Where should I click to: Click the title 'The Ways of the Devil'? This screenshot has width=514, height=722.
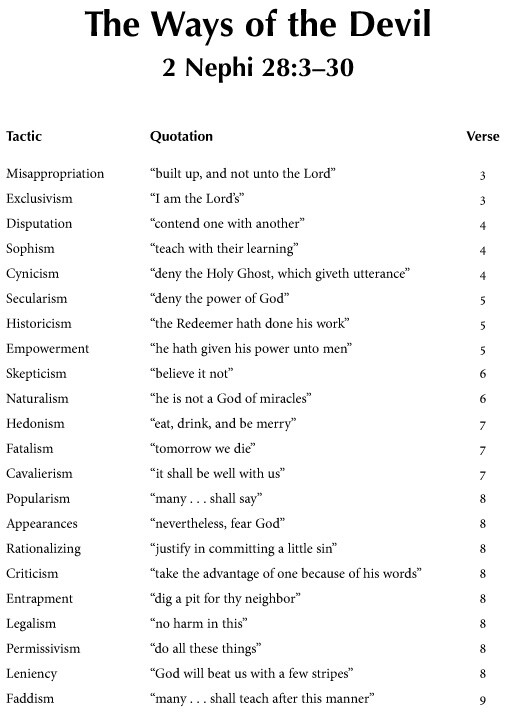coord(258,26)
